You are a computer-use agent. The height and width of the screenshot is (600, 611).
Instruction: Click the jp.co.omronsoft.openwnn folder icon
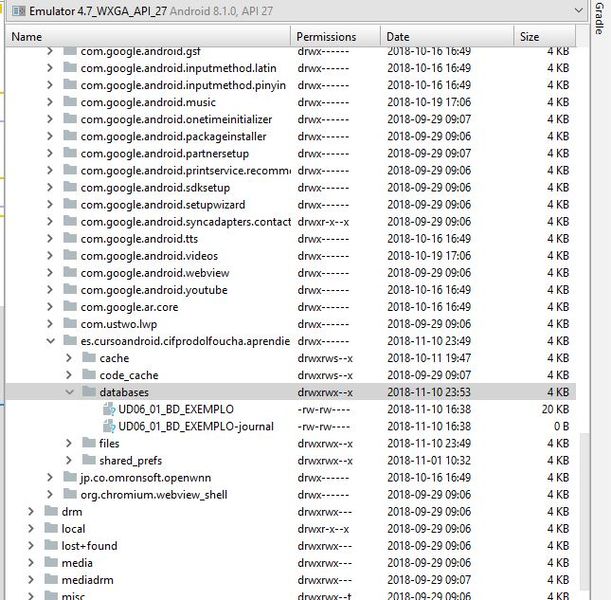coord(70,476)
